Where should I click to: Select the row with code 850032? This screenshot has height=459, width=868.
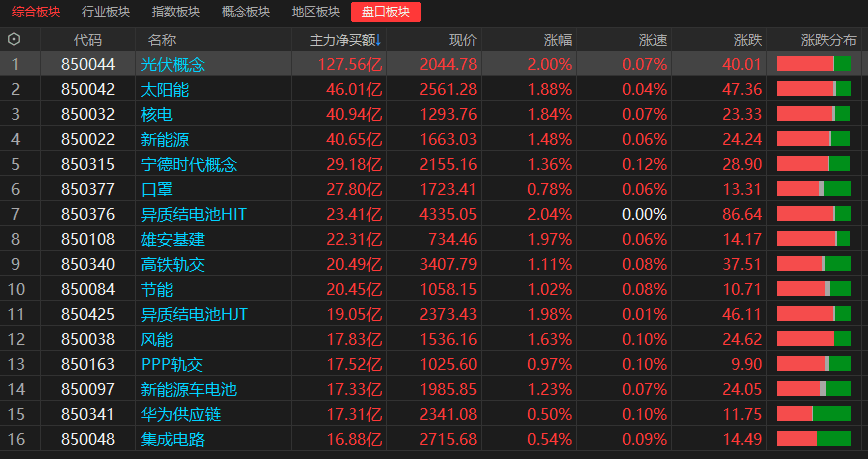tap(434, 114)
